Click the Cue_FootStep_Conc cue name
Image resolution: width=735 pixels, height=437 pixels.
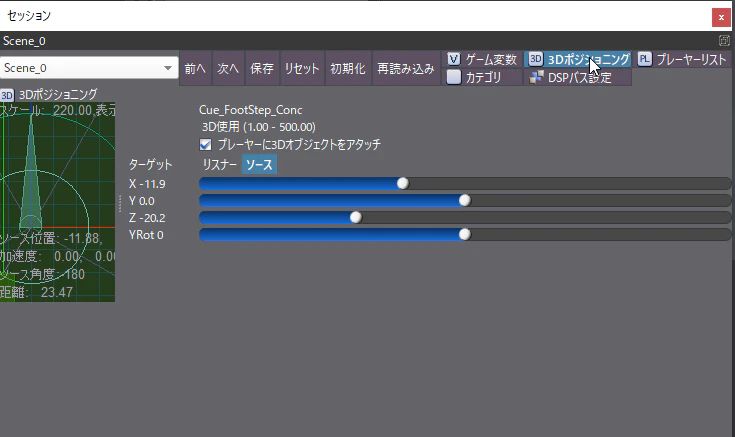[250, 110]
